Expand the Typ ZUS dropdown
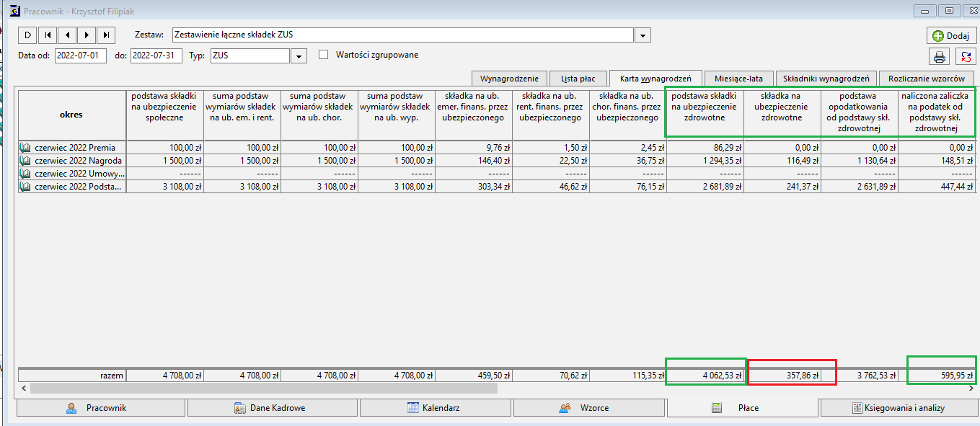The height and width of the screenshot is (426, 980). coord(299,56)
